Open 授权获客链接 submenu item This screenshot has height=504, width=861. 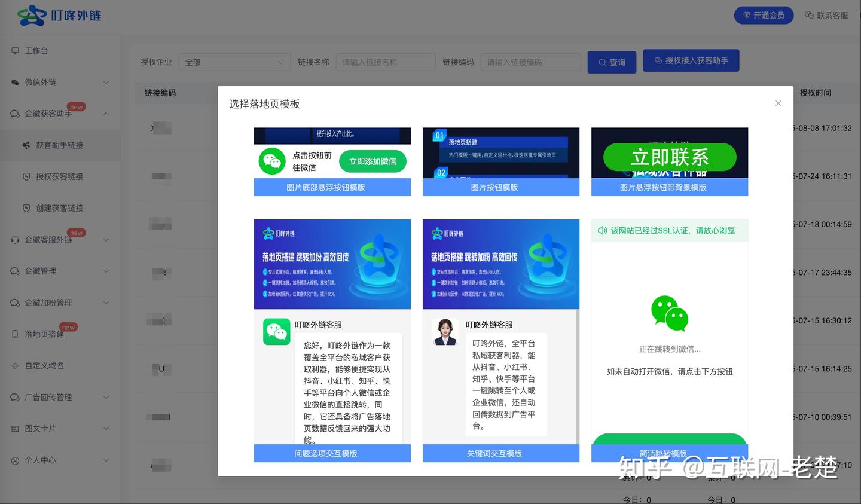click(60, 176)
